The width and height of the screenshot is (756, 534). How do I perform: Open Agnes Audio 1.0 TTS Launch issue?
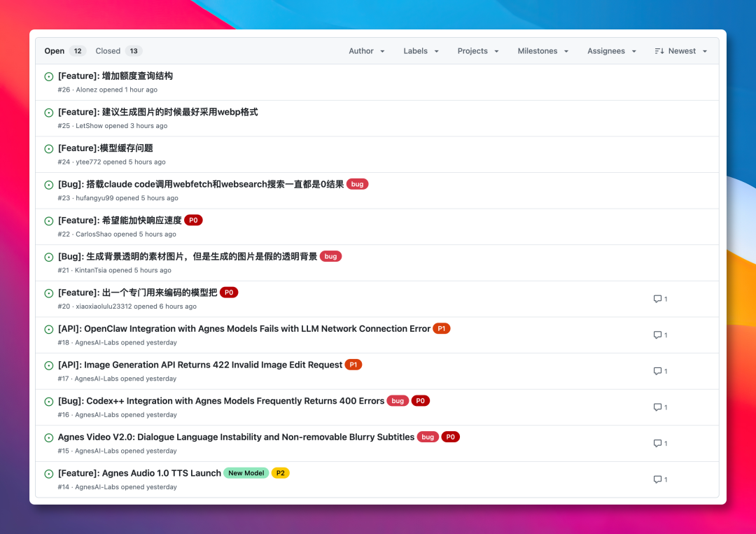click(139, 473)
